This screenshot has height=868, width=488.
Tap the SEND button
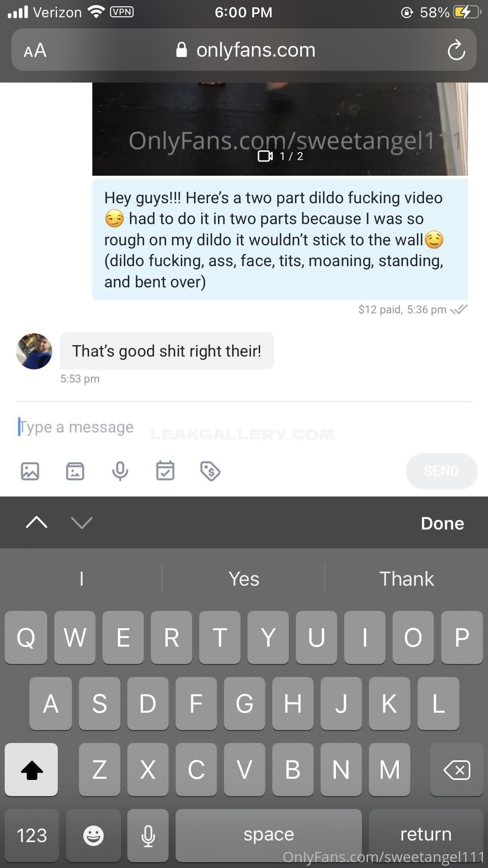pos(442,471)
